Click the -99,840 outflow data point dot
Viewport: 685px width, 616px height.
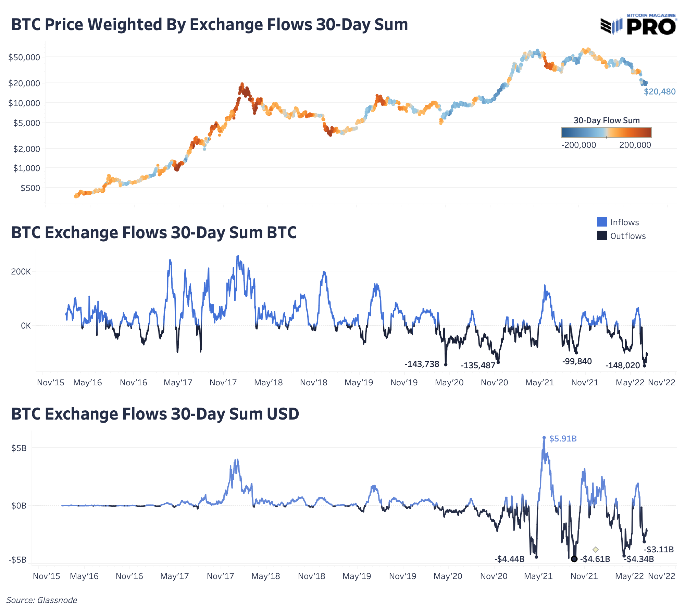(x=576, y=353)
